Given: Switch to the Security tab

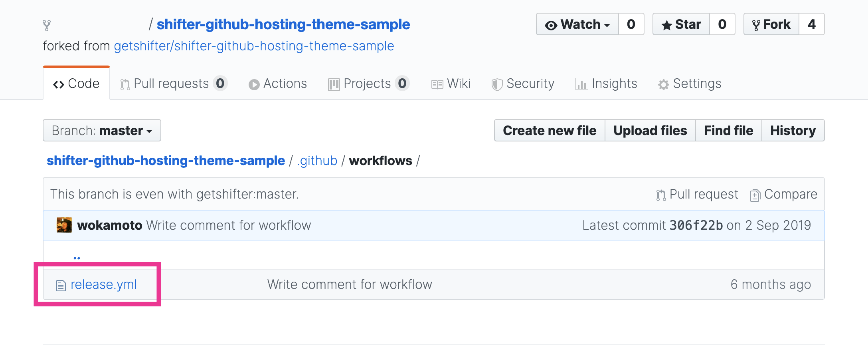Looking at the screenshot, I should click(523, 84).
